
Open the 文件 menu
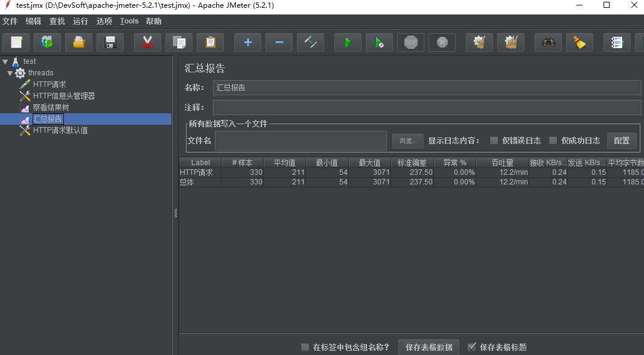tap(10, 21)
